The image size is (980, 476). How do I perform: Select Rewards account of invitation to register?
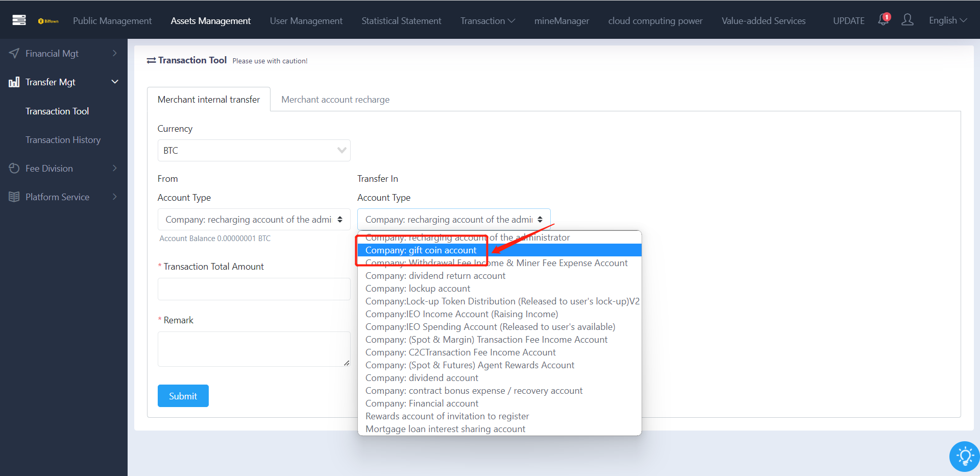pyautogui.click(x=500, y=416)
